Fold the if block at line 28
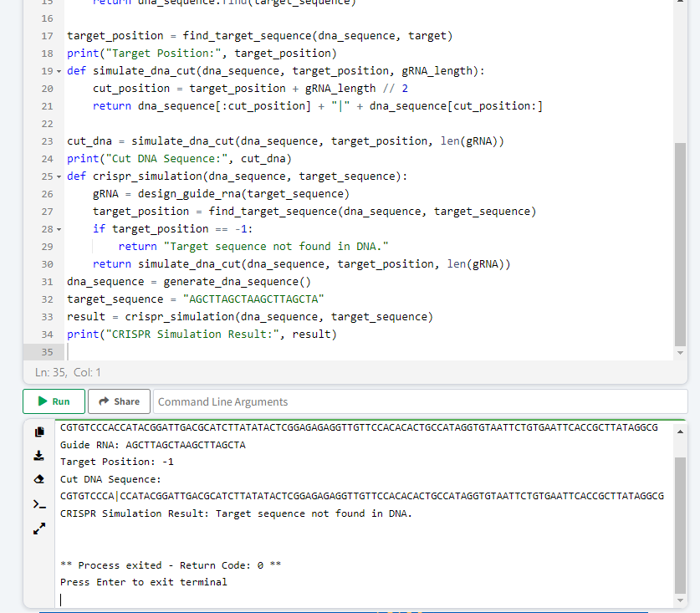 click(x=59, y=229)
